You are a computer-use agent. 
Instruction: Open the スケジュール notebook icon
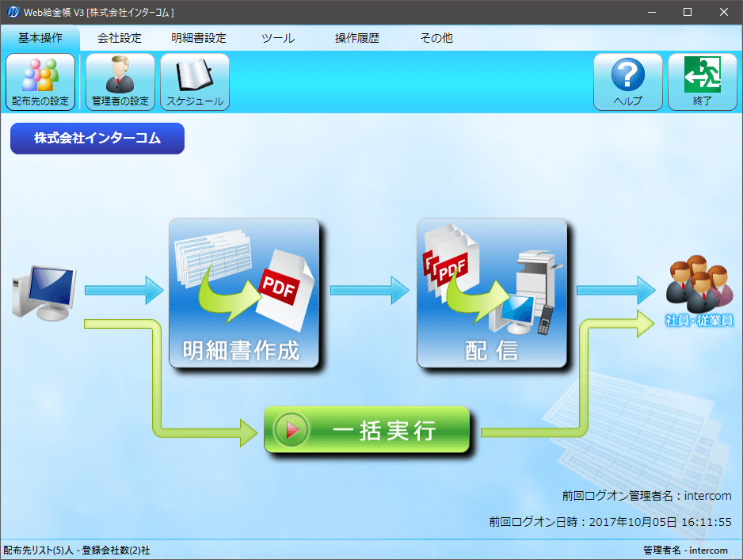click(x=195, y=82)
